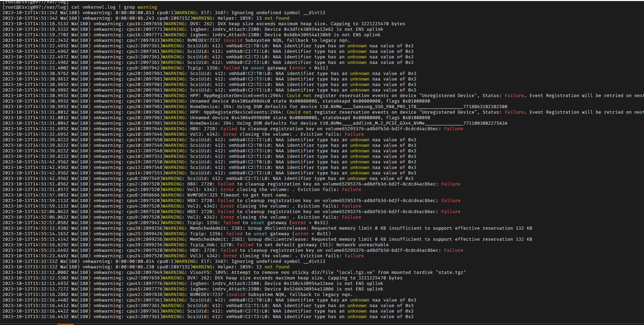Viewport: 644px width, 325px height.
Task: Click device ID '0x3dfc430954a12e62' in ixgben line
Action: [309, 29]
